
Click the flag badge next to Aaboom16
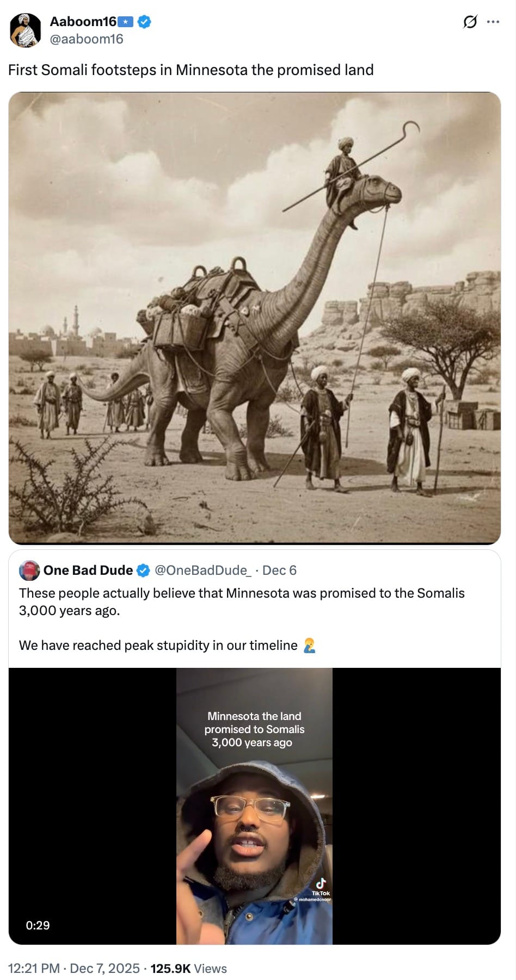pyautogui.click(x=126, y=22)
